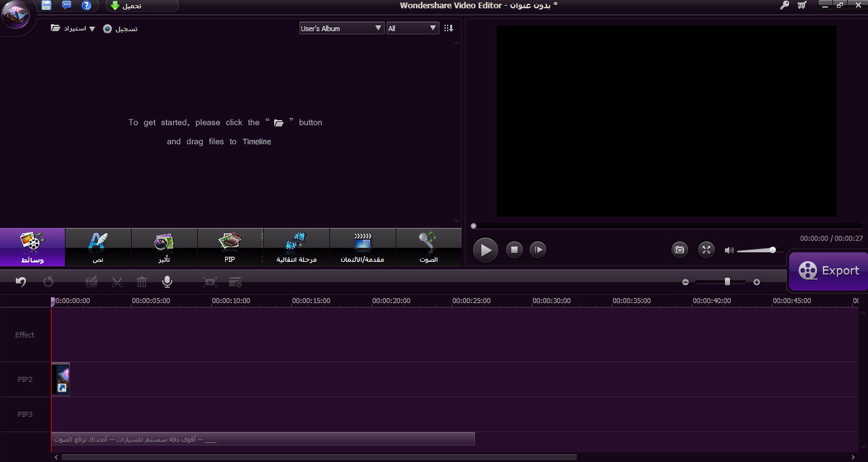Open the مقدمة/الائتمان intro/credit tab

(362, 247)
